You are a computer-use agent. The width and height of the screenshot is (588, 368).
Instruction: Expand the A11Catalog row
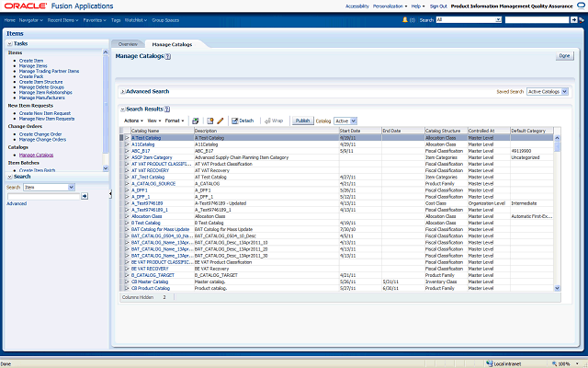pos(127,144)
